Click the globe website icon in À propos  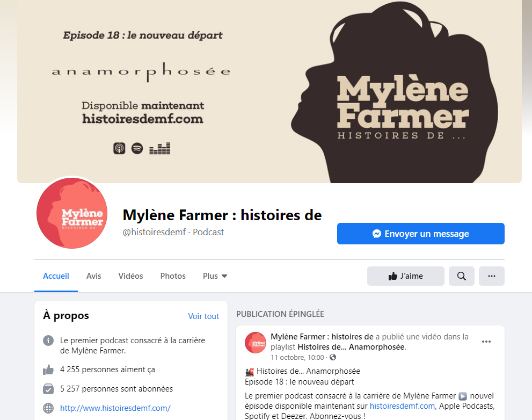pos(48,408)
